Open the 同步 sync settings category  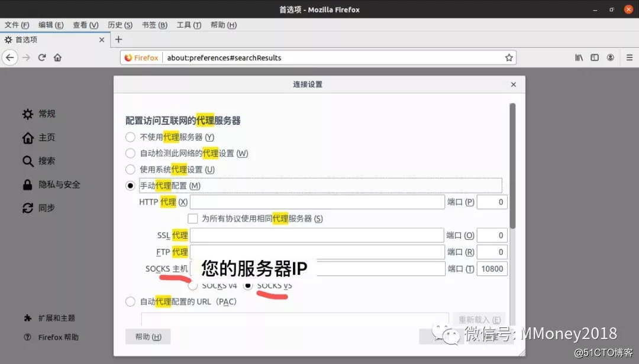pos(38,208)
